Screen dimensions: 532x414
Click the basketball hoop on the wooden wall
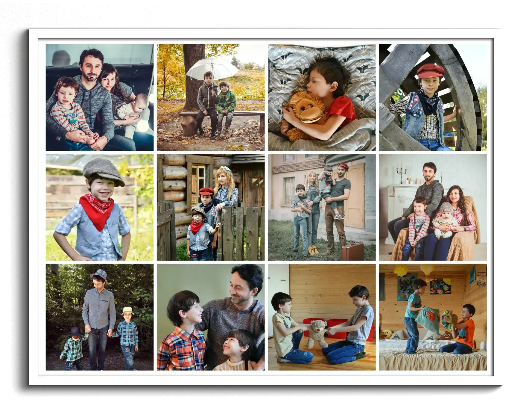(481, 277)
